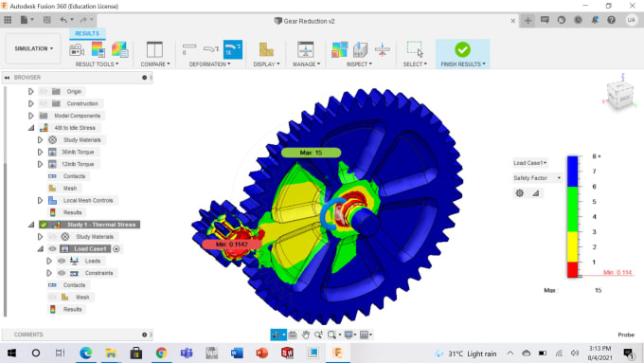This screenshot has height=363, width=644.
Task: Open the legend settings gear icon
Action: 520,192
